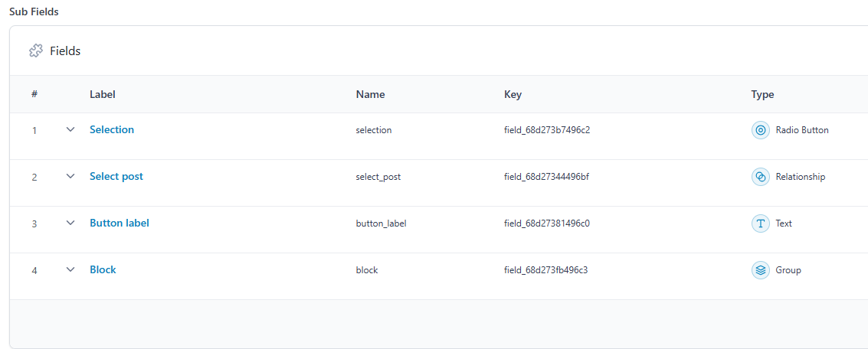The image size is (868, 349).
Task: Click the field_68d273b7496c2 key text
Action: (546, 130)
